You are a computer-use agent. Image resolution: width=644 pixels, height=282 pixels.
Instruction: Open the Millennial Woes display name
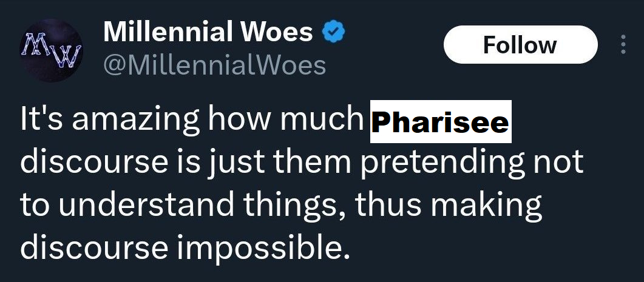pyautogui.click(x=209, y=33)
